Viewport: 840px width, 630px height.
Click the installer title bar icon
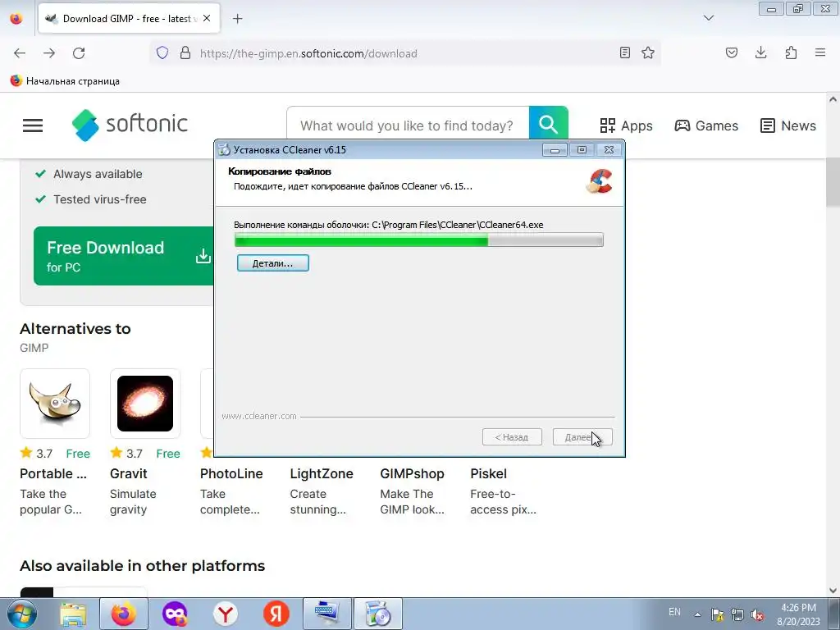point(224,150)
